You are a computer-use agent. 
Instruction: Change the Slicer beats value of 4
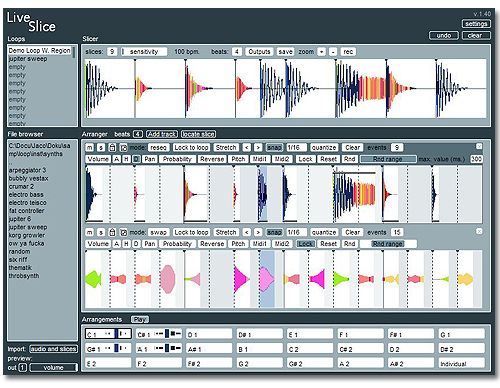tap(236, 52)
